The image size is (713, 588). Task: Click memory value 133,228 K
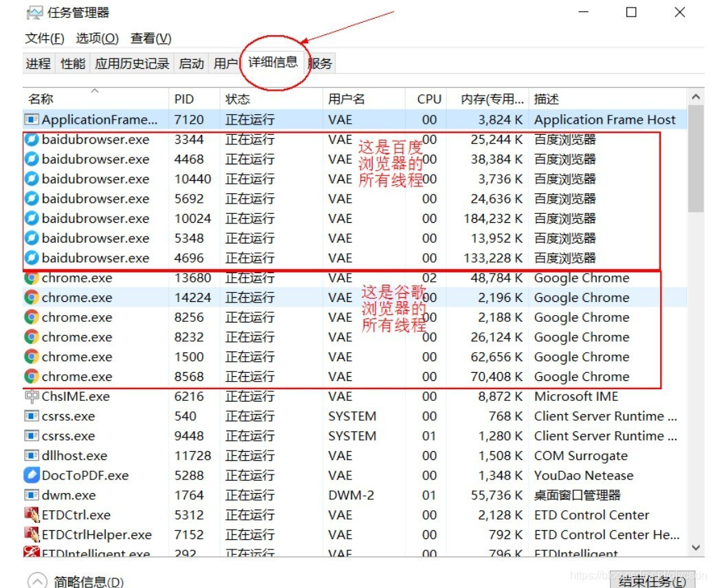coord(493,258)
